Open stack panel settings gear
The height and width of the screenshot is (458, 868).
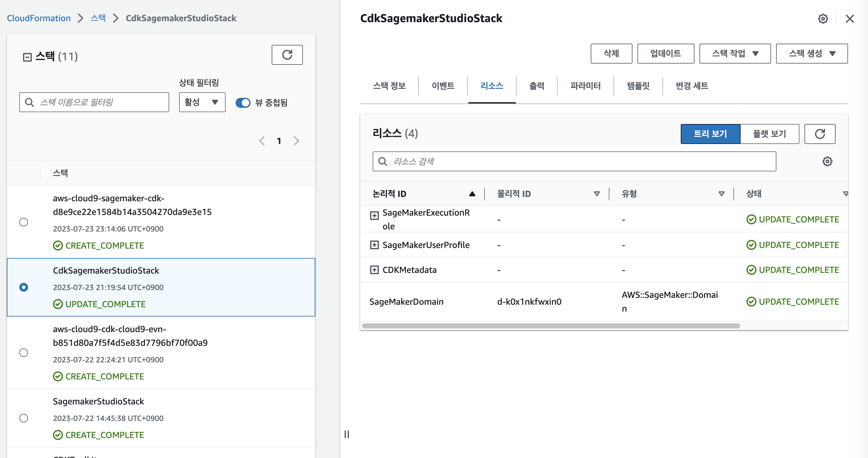pos(823,18)
